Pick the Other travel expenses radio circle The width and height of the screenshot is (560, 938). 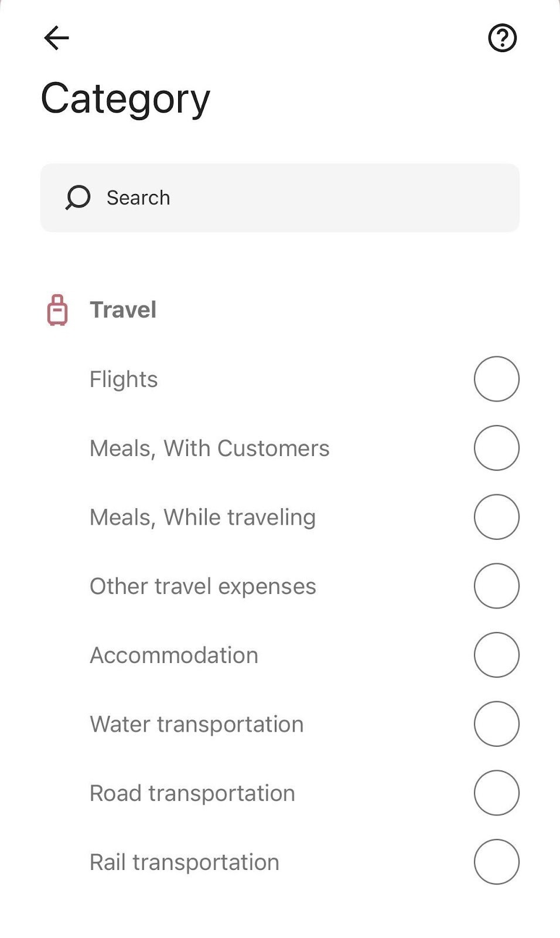pos(496,586)
